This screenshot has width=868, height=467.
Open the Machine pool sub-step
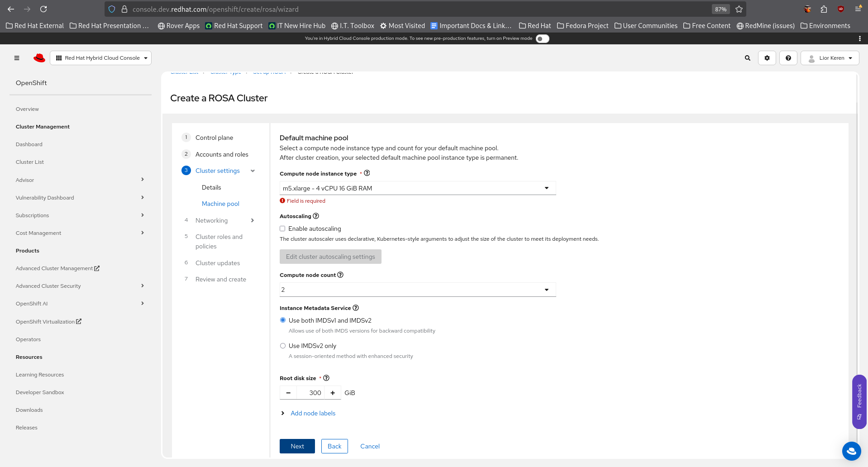point(220,204)
